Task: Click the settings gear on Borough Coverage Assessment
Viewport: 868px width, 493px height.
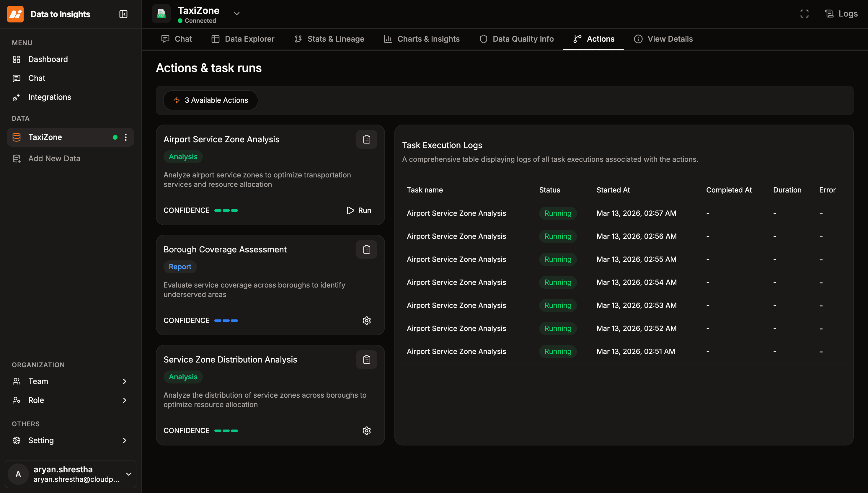Action: [x=367, y=320]
